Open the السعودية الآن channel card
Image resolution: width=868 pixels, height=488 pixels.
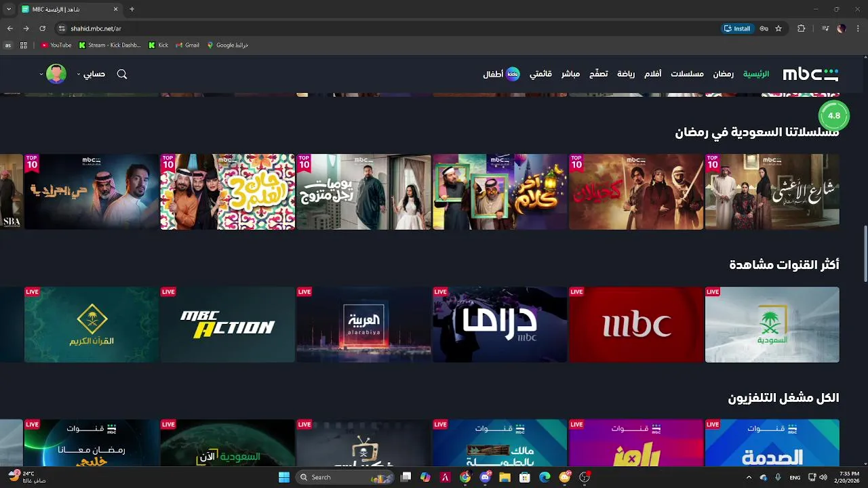[228, 443]
